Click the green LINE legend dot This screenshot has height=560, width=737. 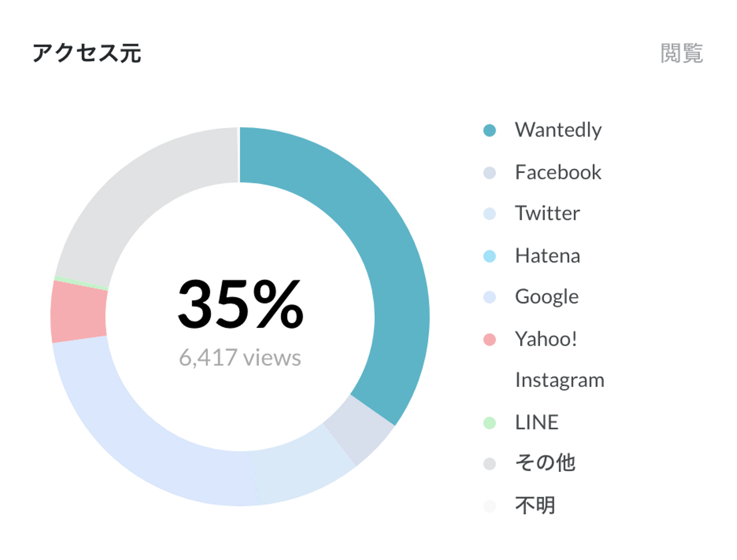pos(489,423)
